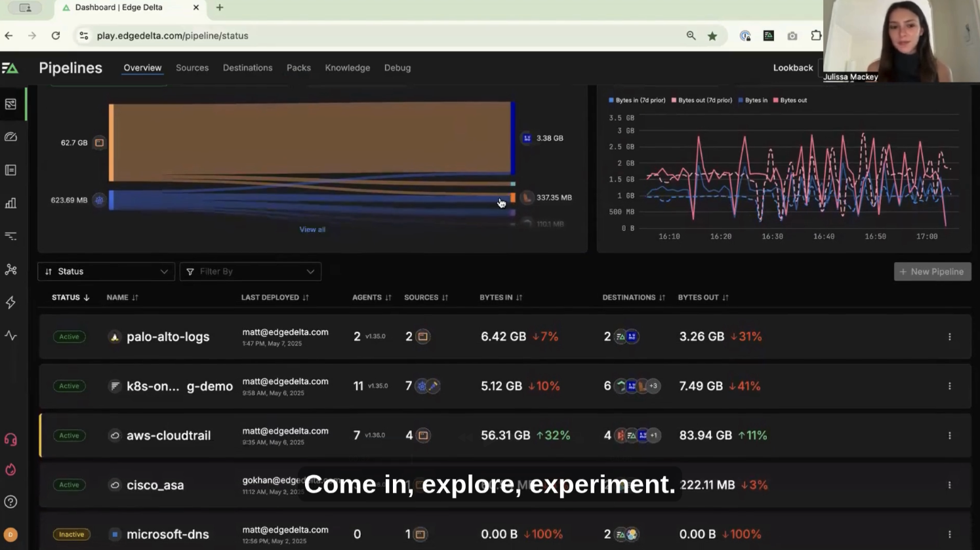Open the Knowledge menu item
The width and height of the screenshot is (980, 550).
click(347, 68)
